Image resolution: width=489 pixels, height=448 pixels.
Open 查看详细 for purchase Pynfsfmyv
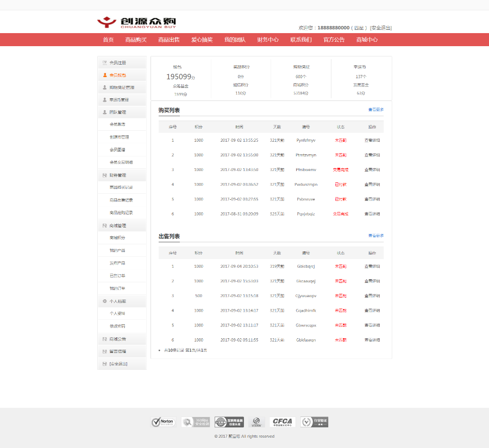tap(372, 140)
